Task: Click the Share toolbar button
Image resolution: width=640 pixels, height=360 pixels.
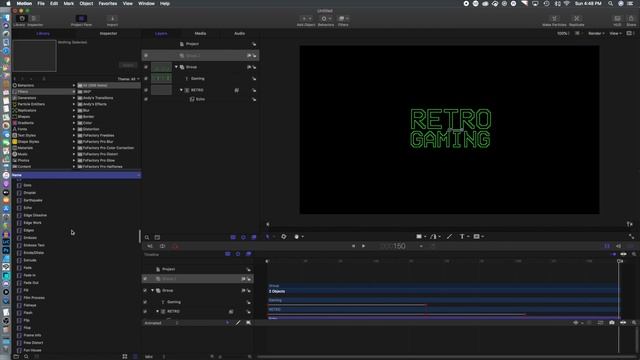Action: [631, 19]
